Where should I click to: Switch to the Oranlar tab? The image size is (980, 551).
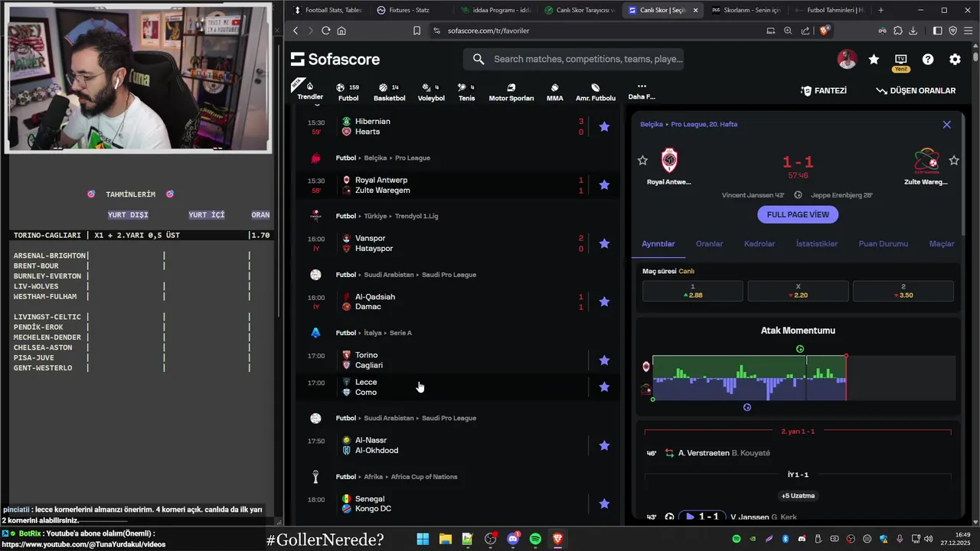click(709, 243)
